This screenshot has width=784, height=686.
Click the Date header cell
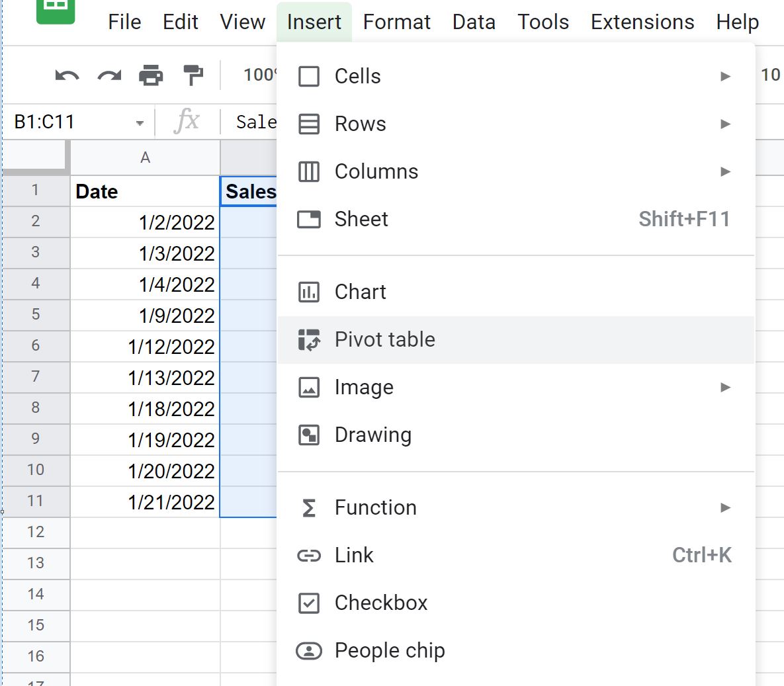(145, 191)
